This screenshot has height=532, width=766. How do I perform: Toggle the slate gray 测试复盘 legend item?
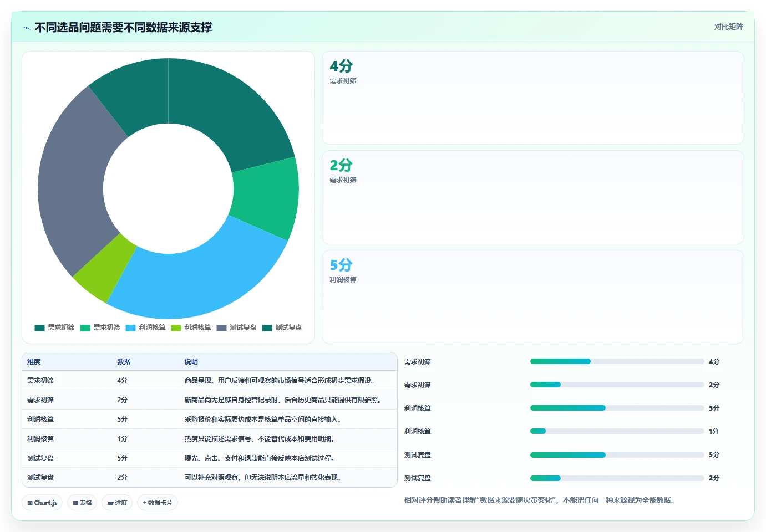coord(236,328)
